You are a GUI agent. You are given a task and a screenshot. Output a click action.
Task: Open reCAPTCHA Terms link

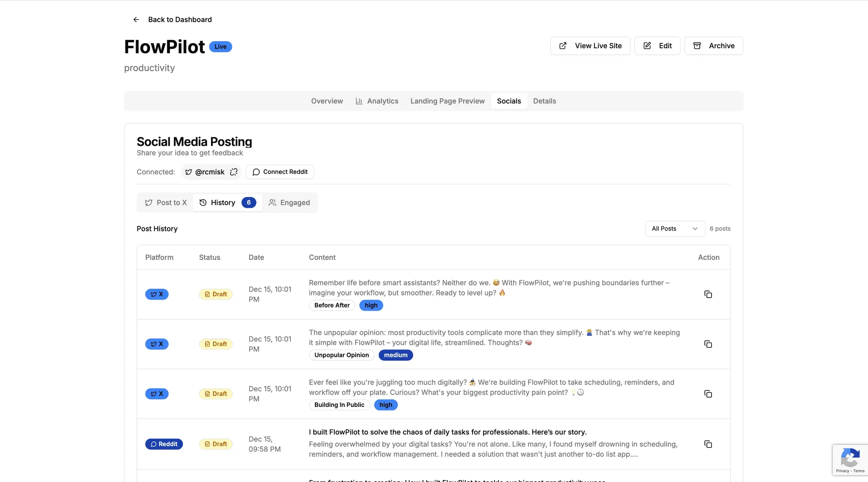point(859,471)
